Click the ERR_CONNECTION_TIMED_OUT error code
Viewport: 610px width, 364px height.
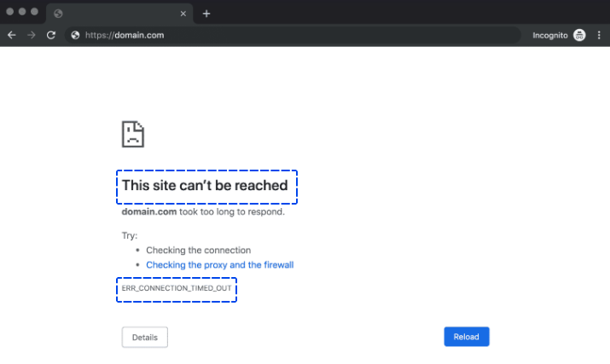tap(177, 288)
